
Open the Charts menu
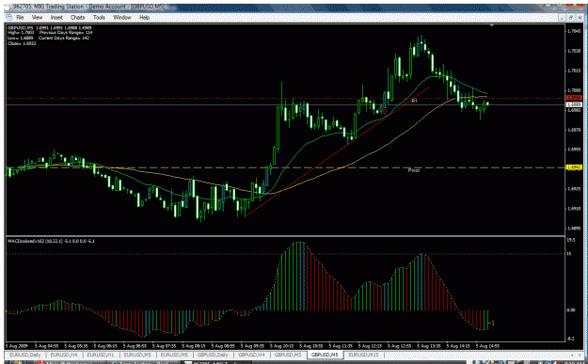[78, 18]
